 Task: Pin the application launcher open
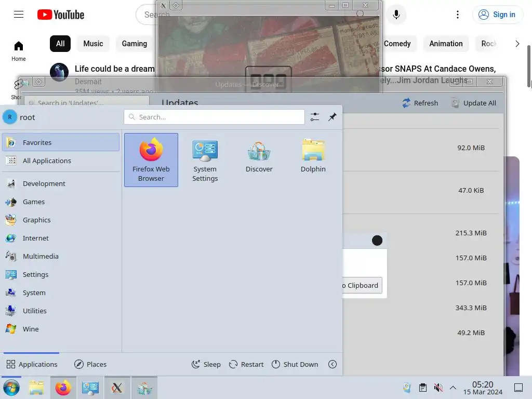pos(332,117)
